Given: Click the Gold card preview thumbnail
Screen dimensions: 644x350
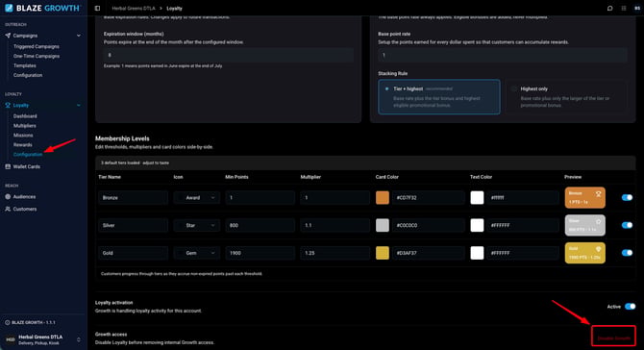Looking at the screenshot, I should click(x=584, y=253).
